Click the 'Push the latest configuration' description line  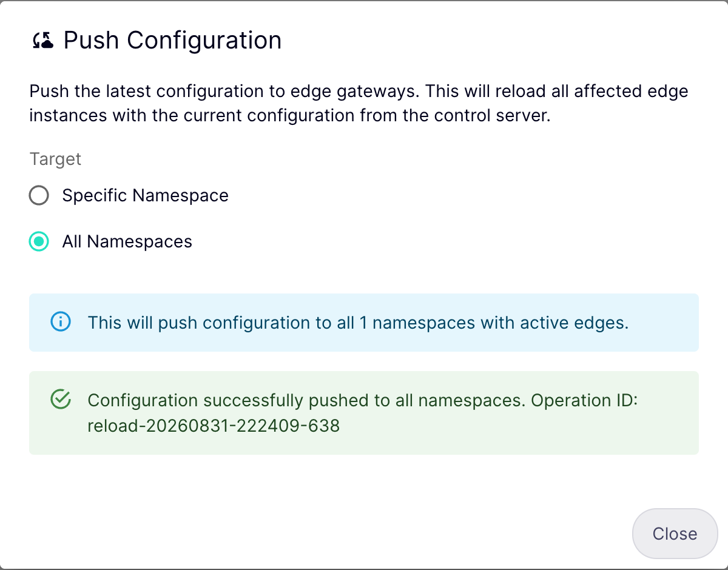pos(359,92)
